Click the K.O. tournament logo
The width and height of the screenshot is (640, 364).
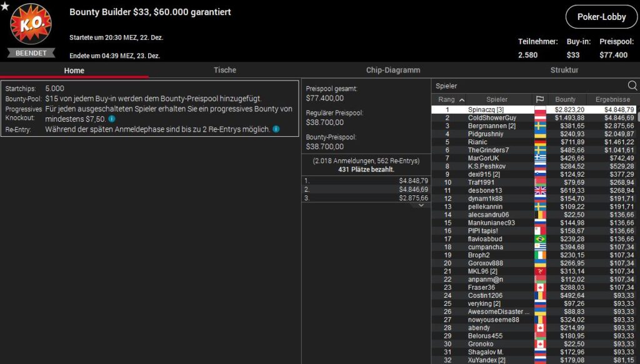[x=31, y=24]
